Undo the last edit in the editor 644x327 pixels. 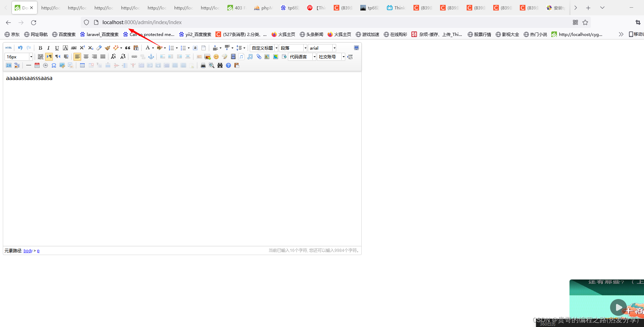(20, 48)
